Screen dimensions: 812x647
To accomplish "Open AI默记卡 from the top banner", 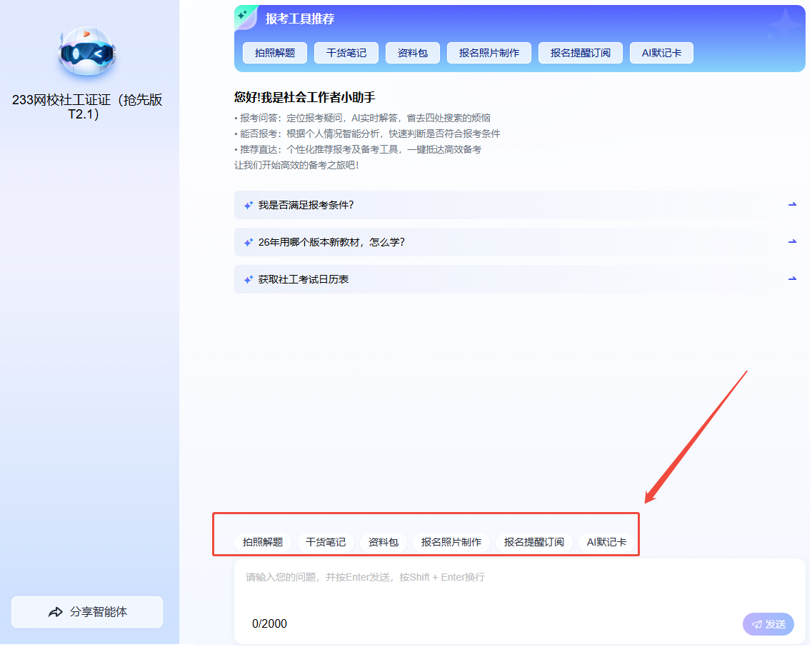I will click(x=661, y=53).
